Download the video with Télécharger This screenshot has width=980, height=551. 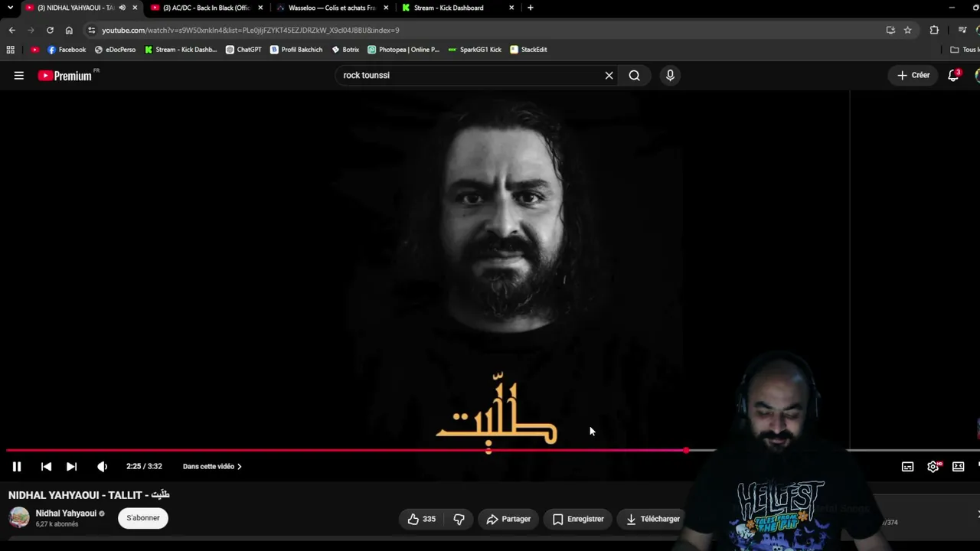[652, 519]
